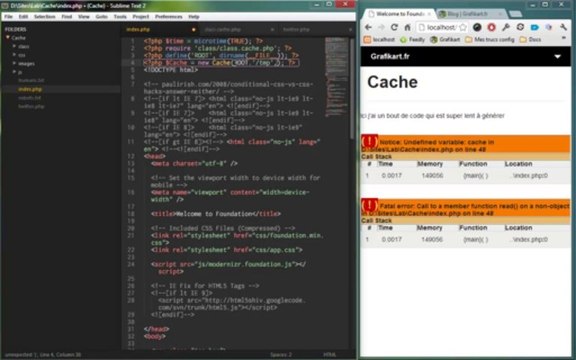Screen dimensions: 576x360
Task: Click the HTML syntax selector in status bar
Action: (x=329, y=355)
